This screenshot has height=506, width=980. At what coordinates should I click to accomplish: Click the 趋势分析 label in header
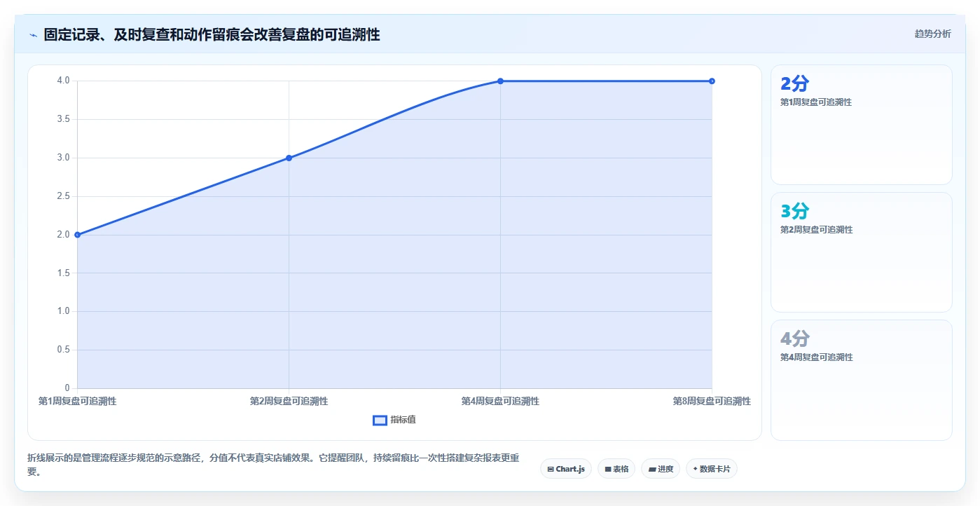(932, 34)
